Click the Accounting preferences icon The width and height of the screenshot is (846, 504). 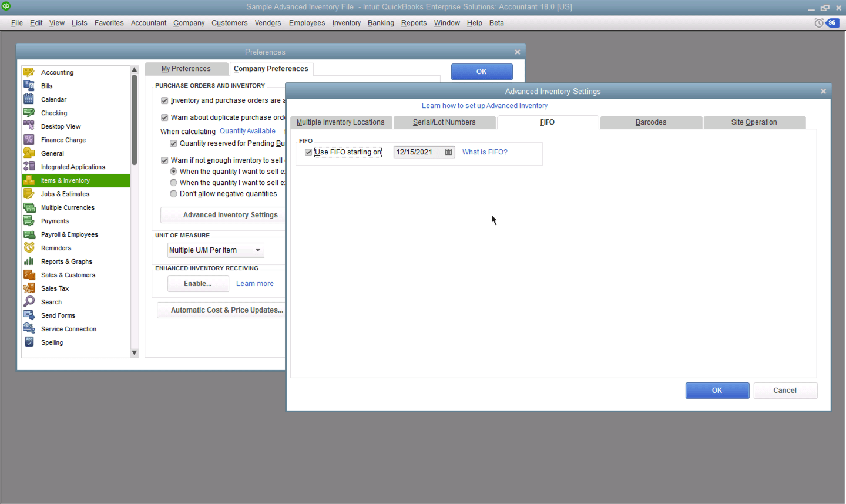[29, 72]
